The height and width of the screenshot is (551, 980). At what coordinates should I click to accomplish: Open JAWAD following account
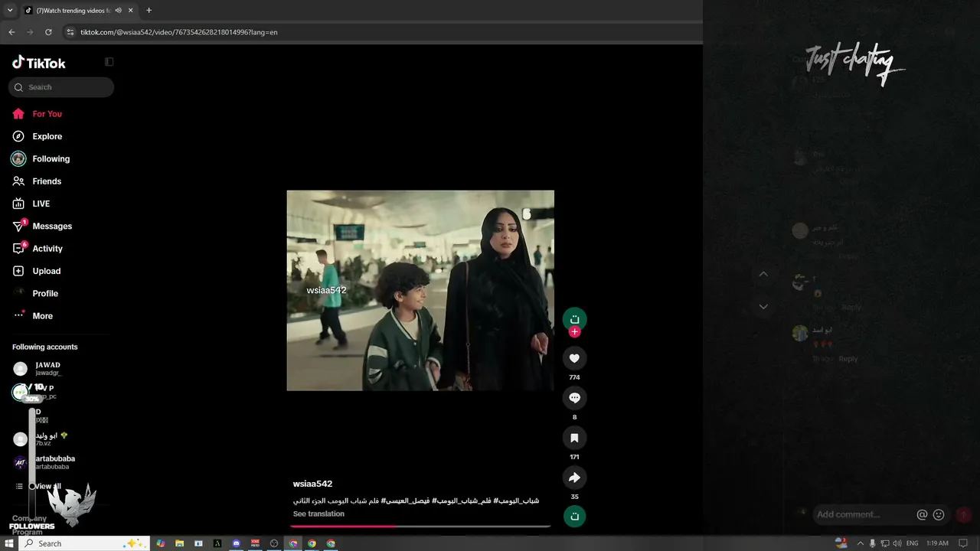[x=46, y=369]
